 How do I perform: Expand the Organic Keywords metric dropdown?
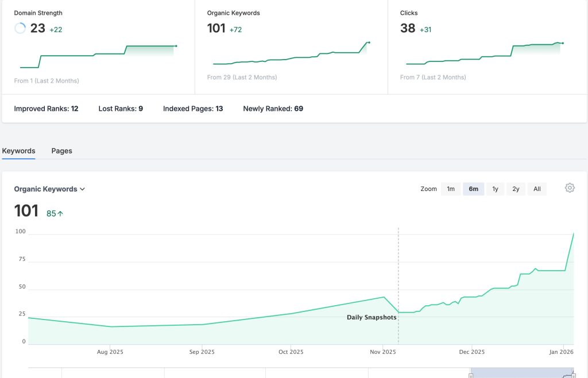click(x=49, y=189)
